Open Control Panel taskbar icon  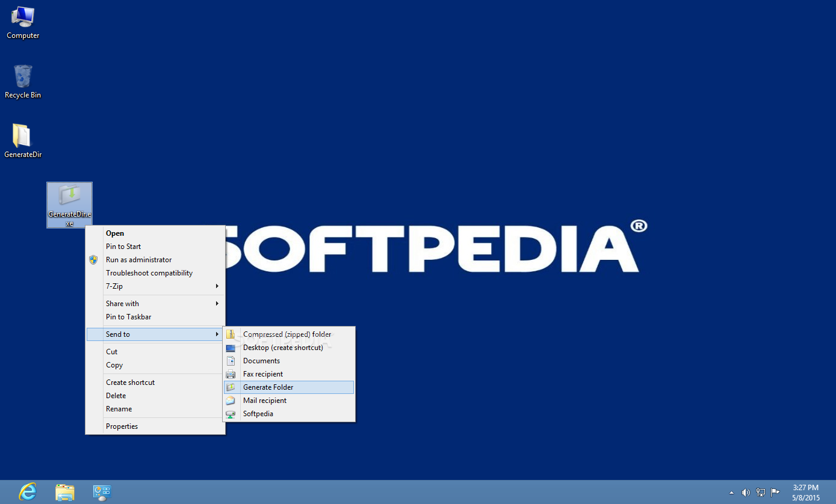(102, 492)
